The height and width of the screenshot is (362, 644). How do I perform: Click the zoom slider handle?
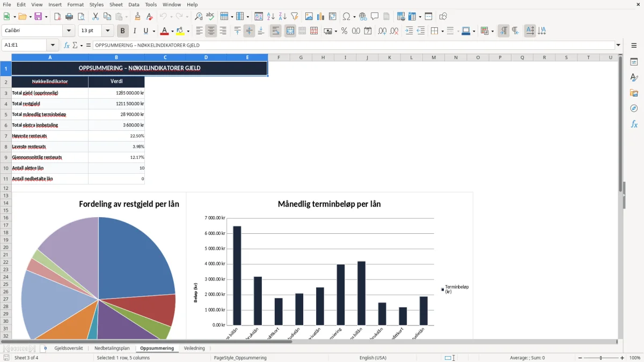pos(601,358)
